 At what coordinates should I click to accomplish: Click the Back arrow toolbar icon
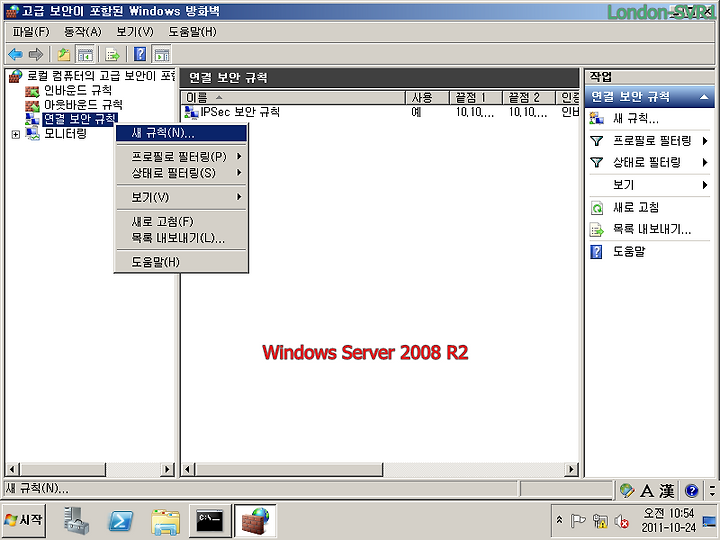[x=16, y=55]
